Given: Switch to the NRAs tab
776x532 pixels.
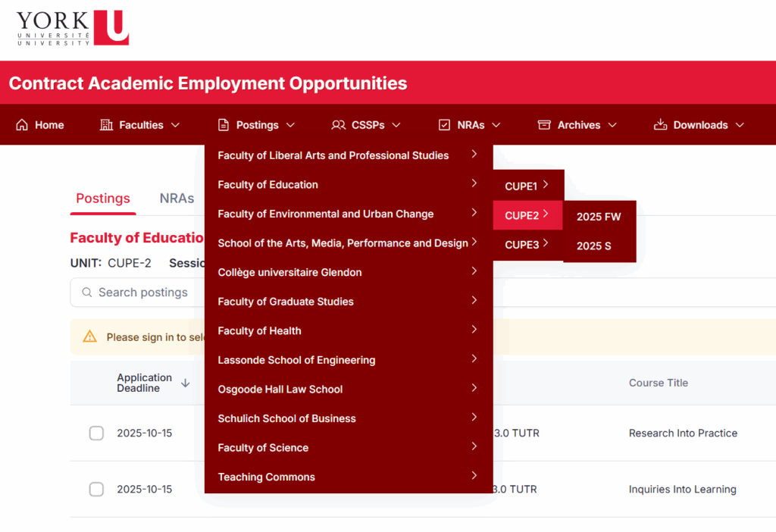Looking at the screenshot, I should [177, 198].
